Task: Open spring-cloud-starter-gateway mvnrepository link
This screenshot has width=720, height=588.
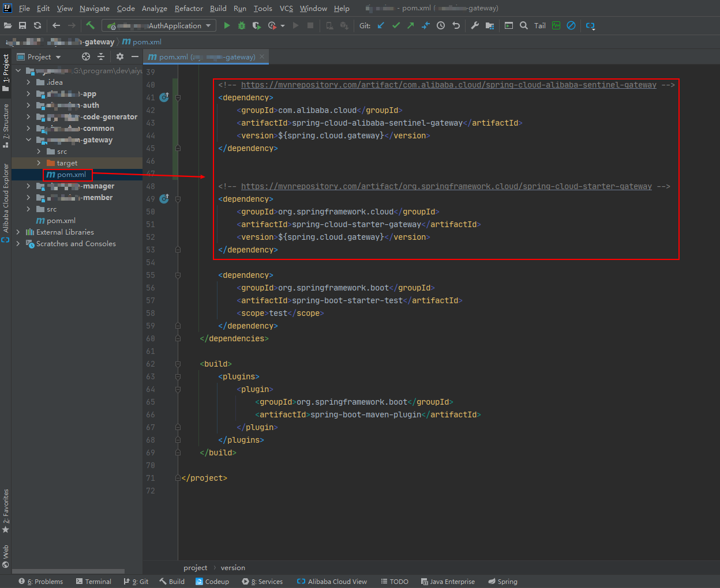Action: tap(446, 186)
